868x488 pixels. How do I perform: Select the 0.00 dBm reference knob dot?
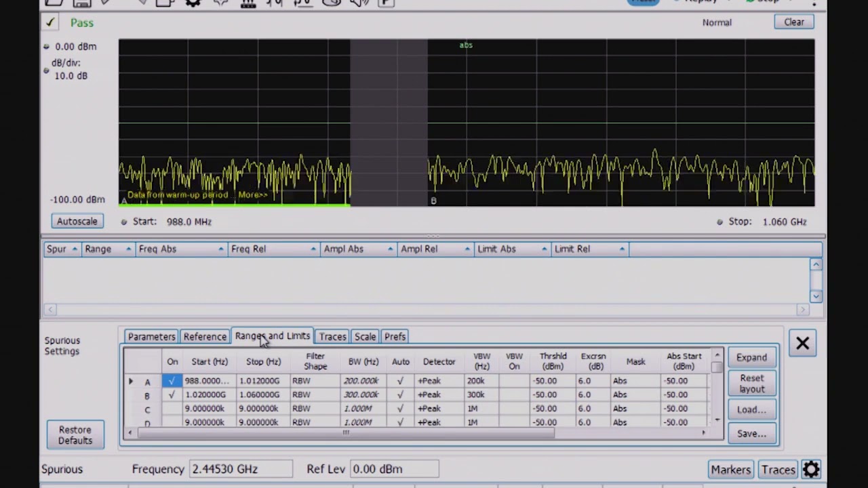(x=46, y=47)
